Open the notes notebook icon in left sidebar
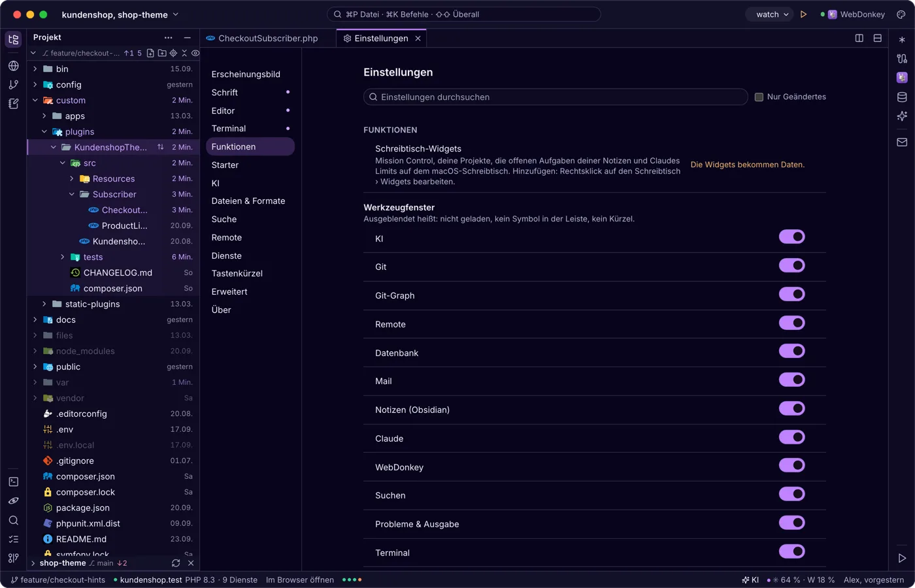 point(13,104)
